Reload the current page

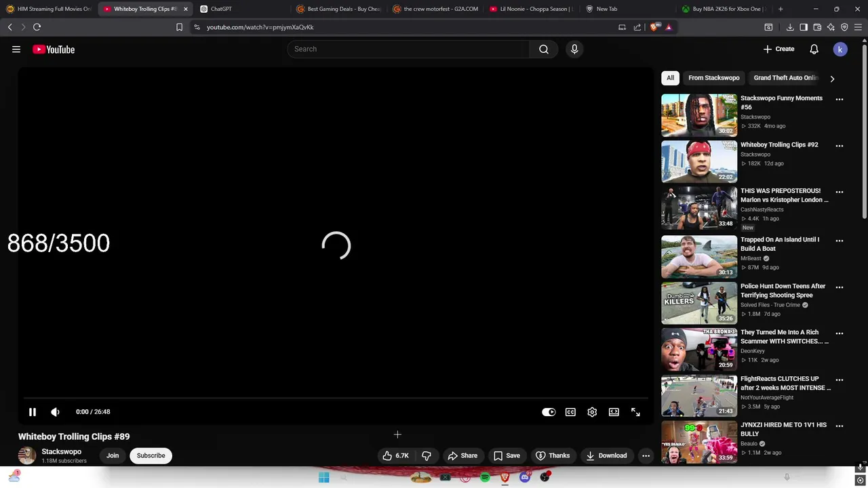tap(37, 27)
